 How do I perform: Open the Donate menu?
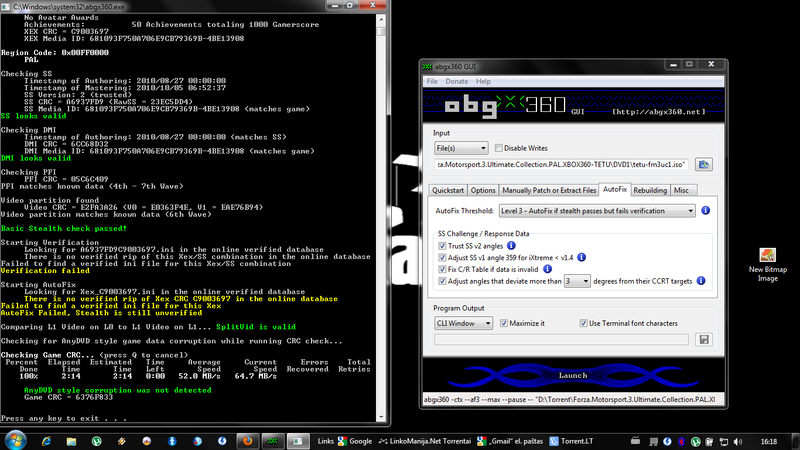click(x=456, y=81)
